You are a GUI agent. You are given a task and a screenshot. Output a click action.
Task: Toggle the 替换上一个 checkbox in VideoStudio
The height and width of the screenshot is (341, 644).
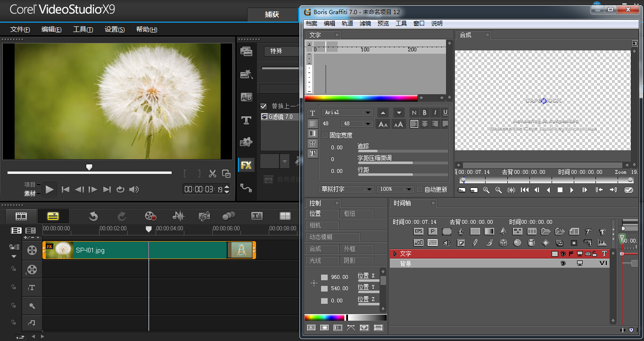coord(264,106)
